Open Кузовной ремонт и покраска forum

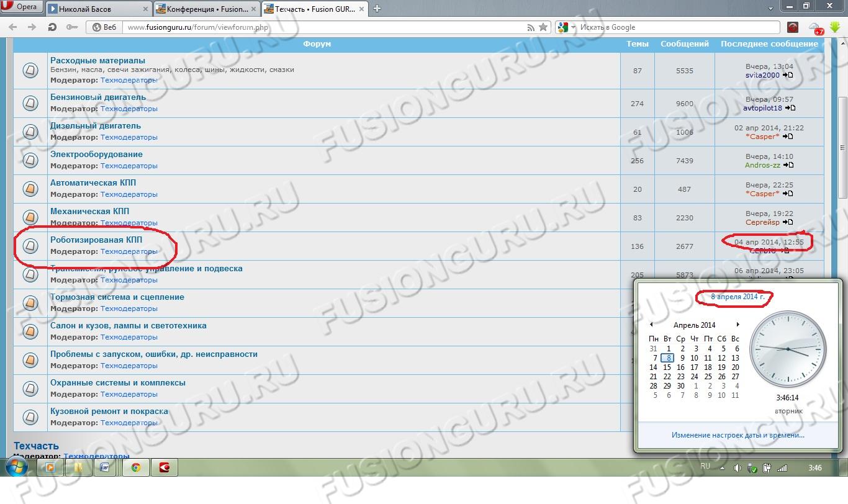click(109, 411)
